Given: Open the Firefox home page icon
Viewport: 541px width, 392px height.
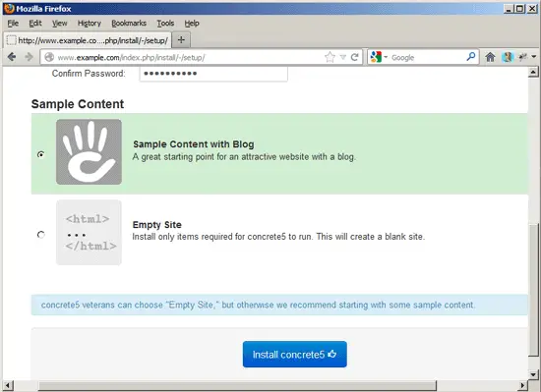Looking at the screenshot, I should [x=490, y=57].
